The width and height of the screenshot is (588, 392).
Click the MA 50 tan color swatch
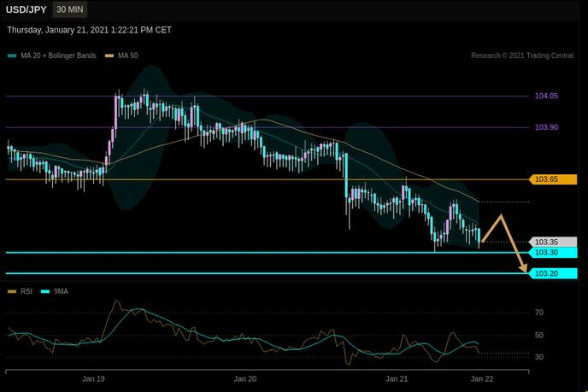(109, 56)
